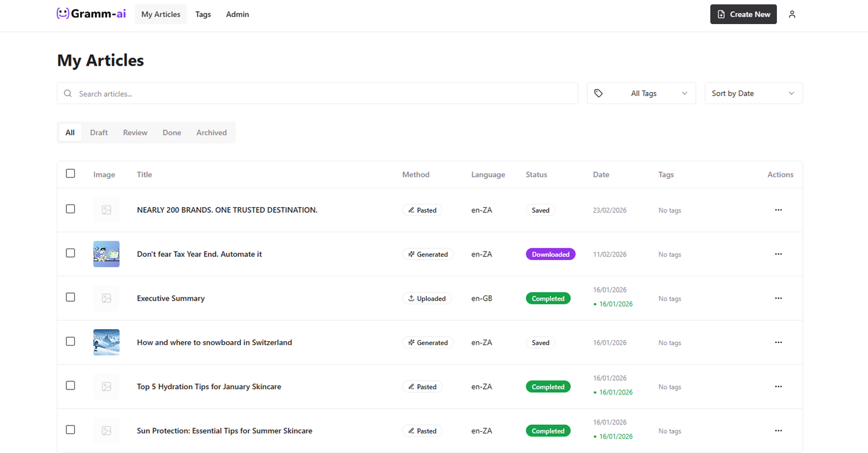868x453 pixels.
Task: Open the All Tags dropdown
Action: pos(641,93)
